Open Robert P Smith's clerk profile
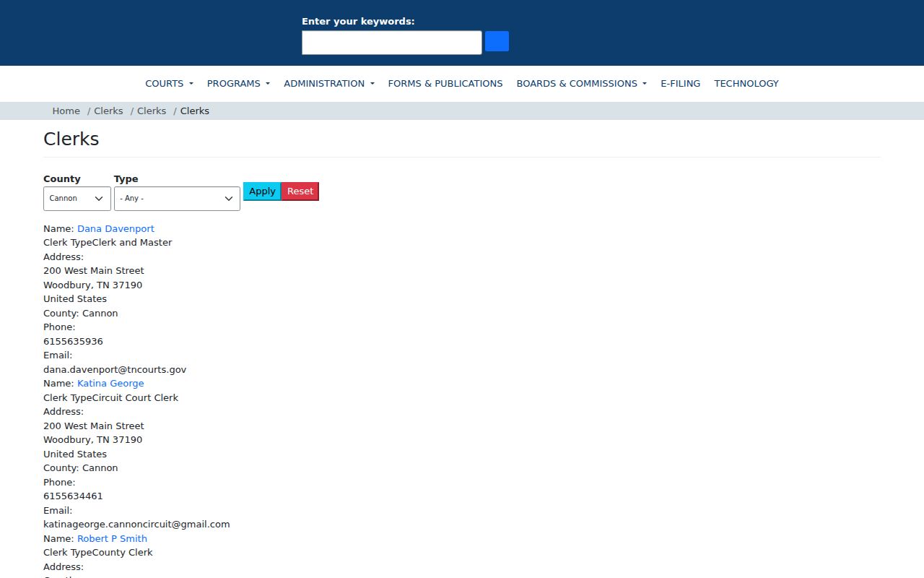Viewport: 924px width, 578px height. click(x=112, y=538)
